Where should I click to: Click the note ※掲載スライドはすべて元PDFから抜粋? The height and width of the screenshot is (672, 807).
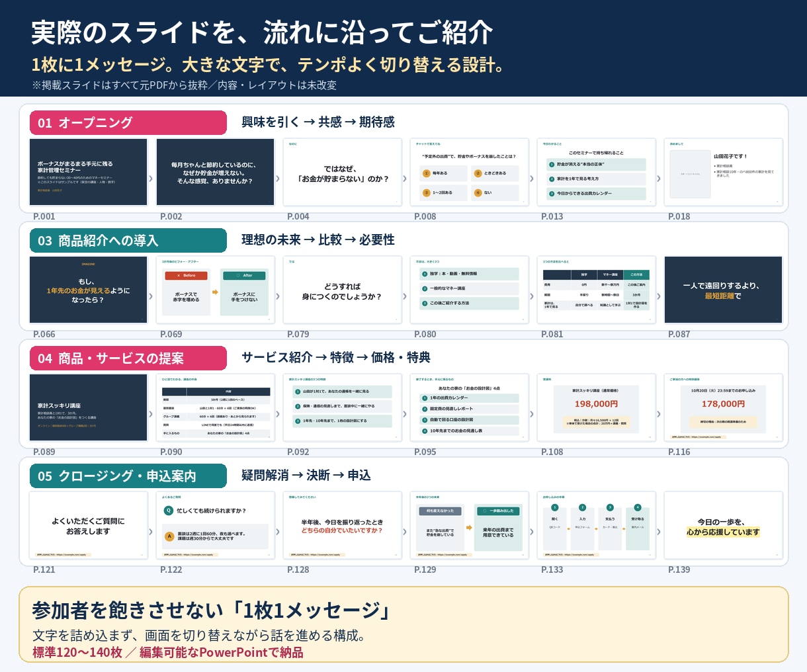tap(185, 85)
